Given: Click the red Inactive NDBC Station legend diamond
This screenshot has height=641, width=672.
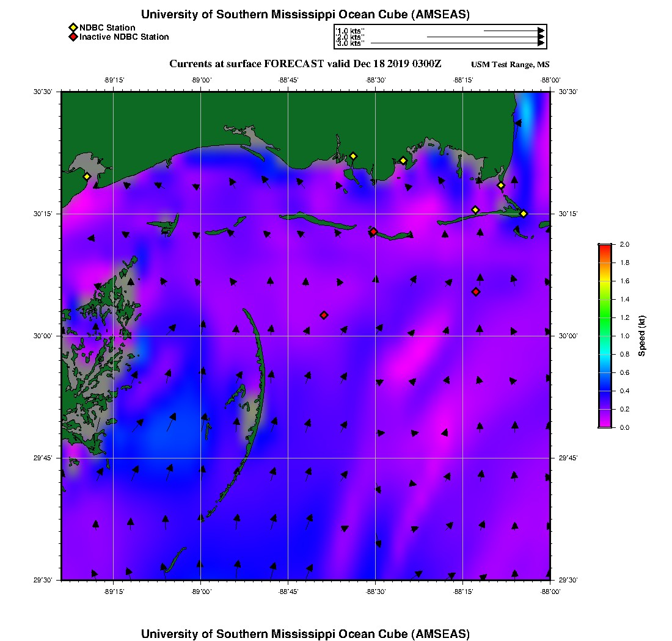Looking at the screenshot, I should [x=73, y=37].
